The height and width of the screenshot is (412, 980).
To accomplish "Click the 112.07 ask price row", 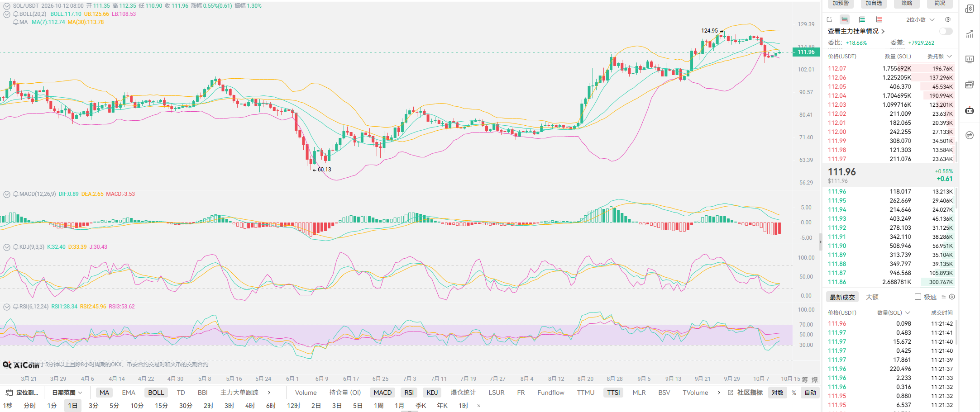I will click(x=890, y=68).
